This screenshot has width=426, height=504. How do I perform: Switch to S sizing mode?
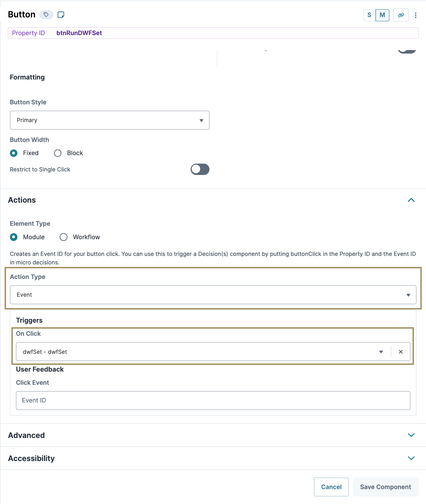pyautogui.click(x=369, y=15)
